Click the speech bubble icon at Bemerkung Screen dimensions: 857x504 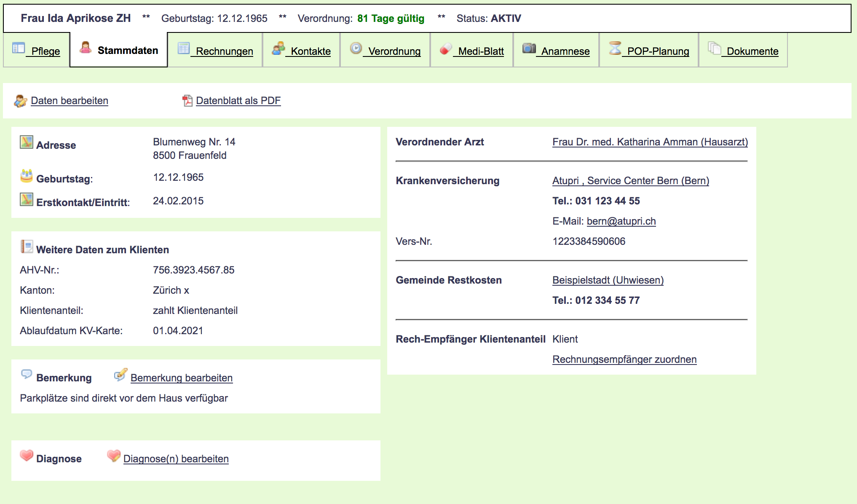(26, 375)
